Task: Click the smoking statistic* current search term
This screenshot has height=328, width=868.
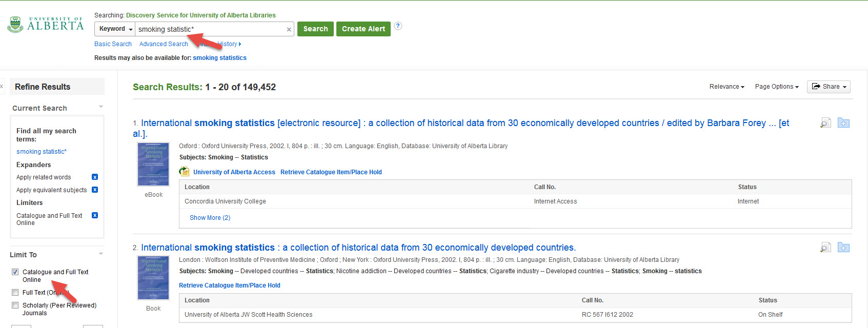Action: [42, 152]
